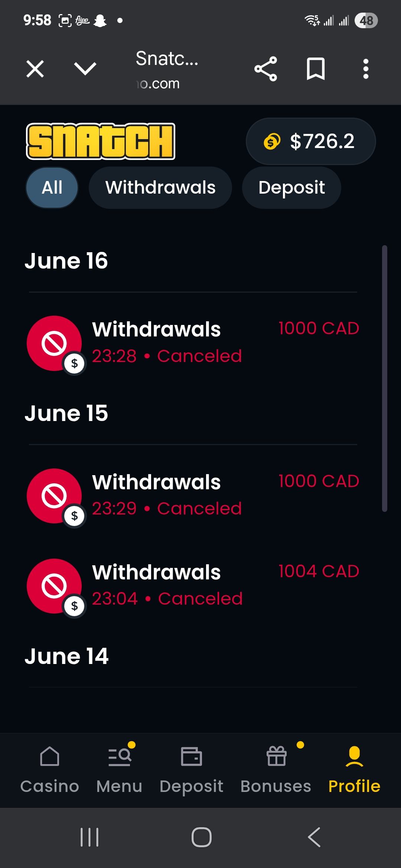Tap canceled icon of 1004 CAD withdrawal
The image size is (401, 868).
pyautogui.click(x=54, y=586)
